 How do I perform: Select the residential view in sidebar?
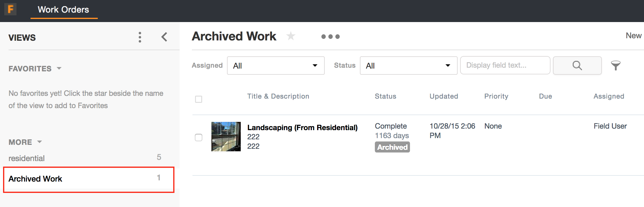(27, 158)
